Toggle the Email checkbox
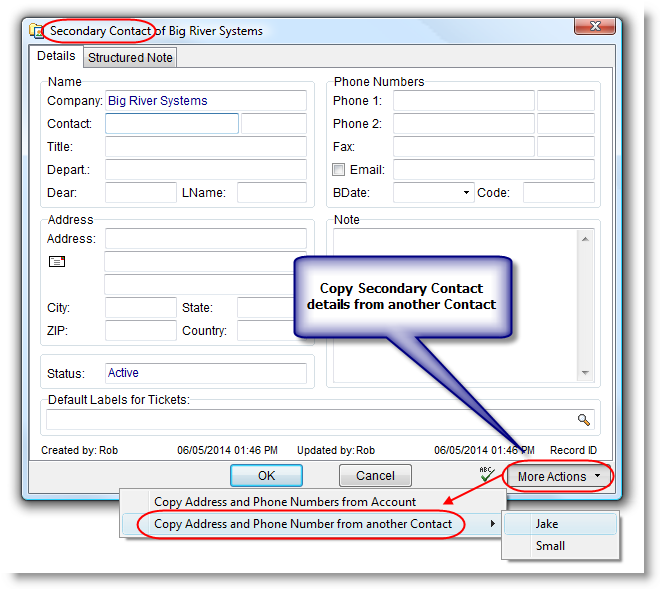The width and height of the screenshot is (660, 589). [x=339, y=170]
